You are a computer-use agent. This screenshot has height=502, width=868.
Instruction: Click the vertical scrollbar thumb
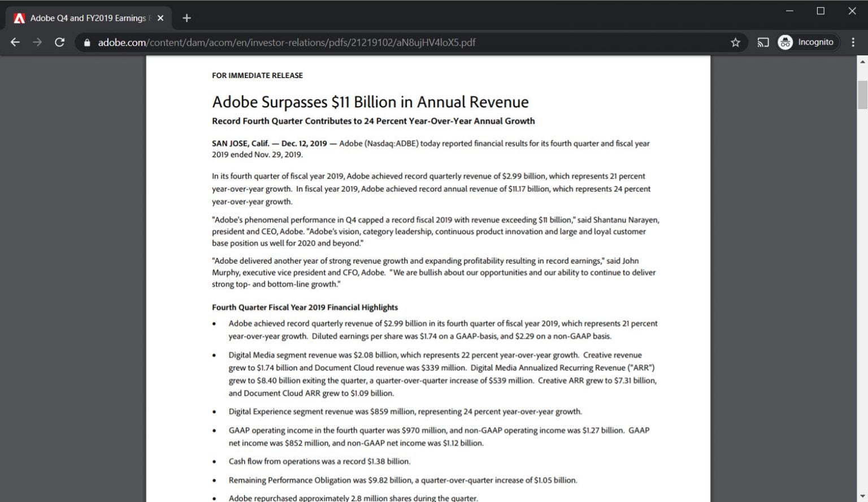[x=862, y=94]
